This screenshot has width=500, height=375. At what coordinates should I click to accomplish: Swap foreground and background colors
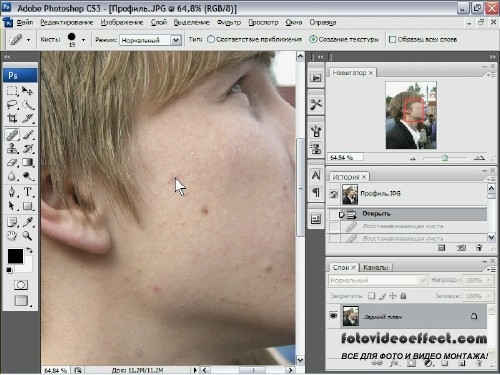[29, 250]
